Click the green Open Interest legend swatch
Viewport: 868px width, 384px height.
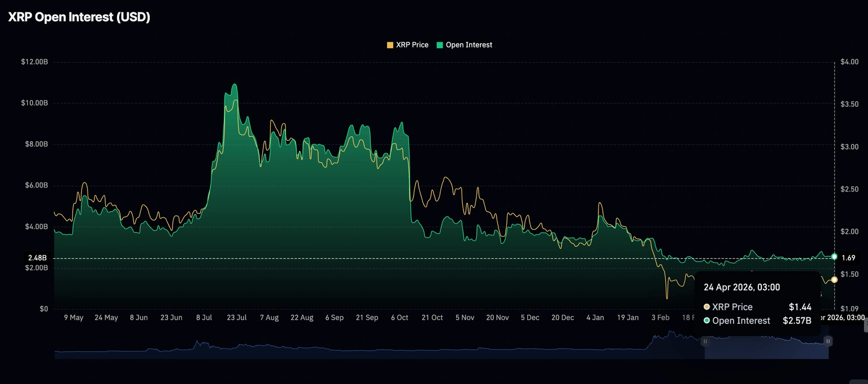point(440,45)
